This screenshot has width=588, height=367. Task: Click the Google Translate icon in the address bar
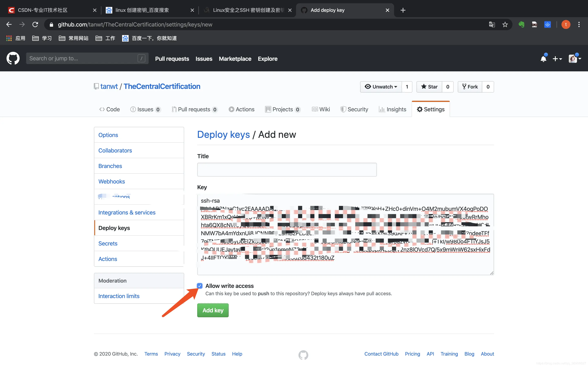click(x=492, y=24)
